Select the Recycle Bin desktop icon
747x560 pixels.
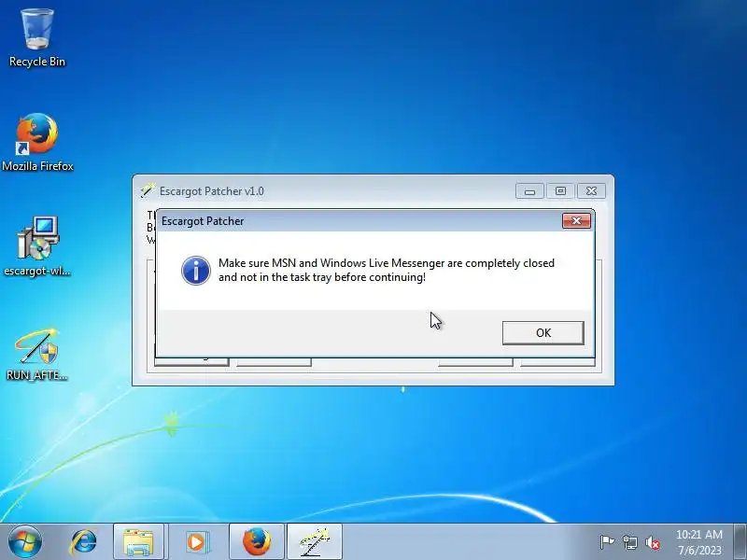[37, 38]
